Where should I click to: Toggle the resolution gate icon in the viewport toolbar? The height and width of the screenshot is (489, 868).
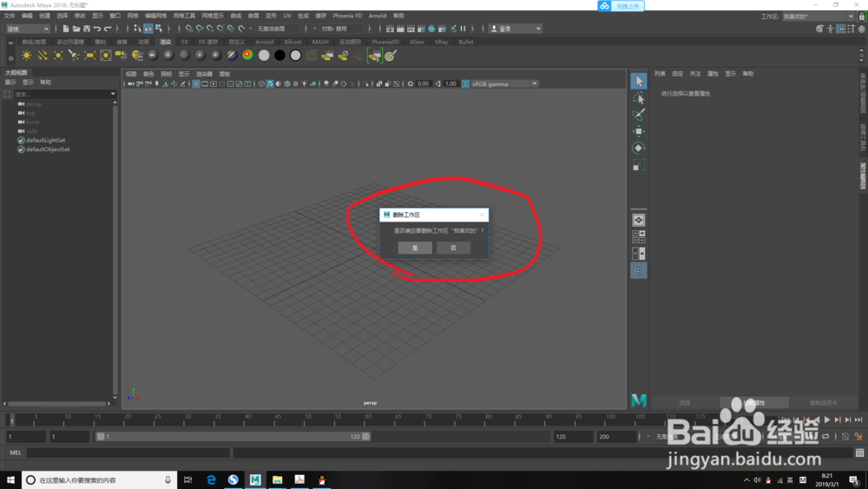coord(214,83)
